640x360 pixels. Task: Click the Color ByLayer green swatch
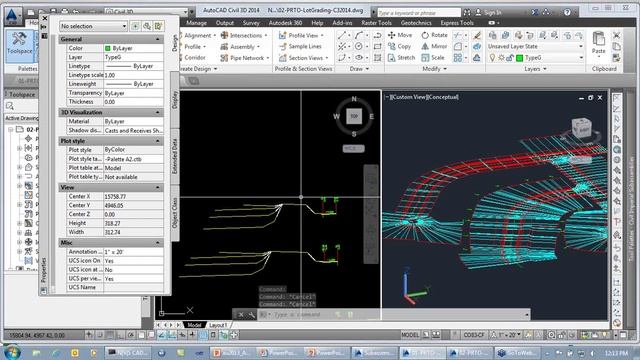108,49
